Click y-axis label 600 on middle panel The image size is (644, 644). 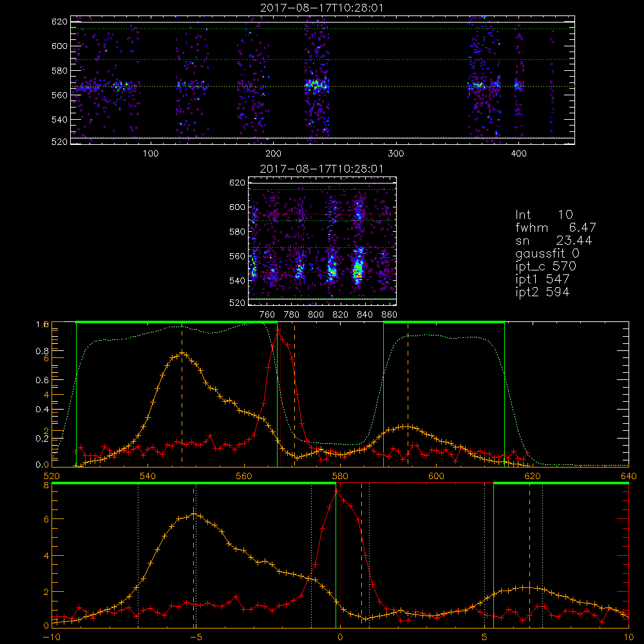(x=237, y=207)
